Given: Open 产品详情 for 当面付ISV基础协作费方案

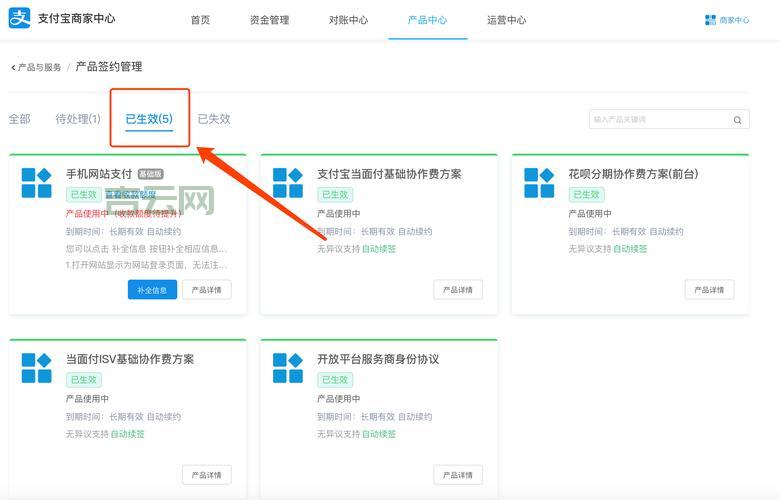Looking at the screenshot, I should point(206,475).
